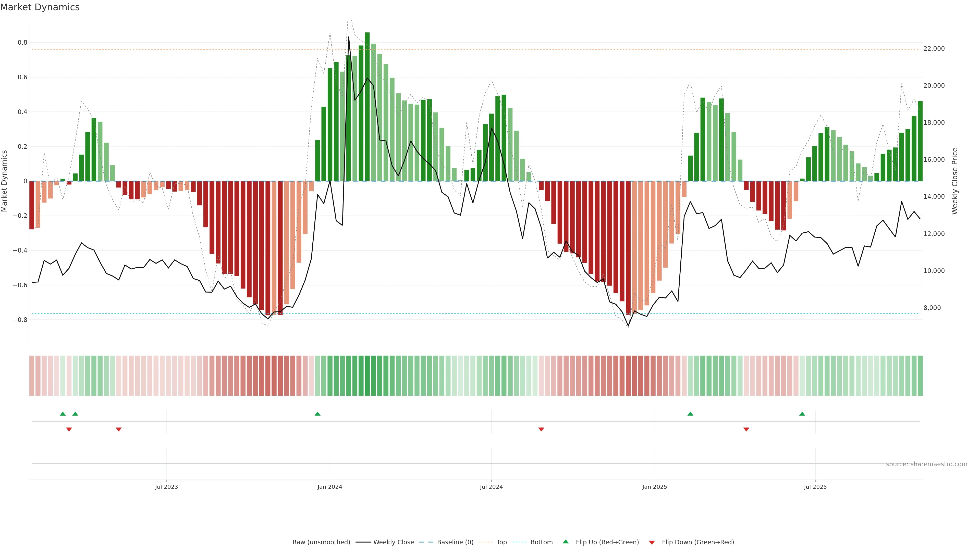Click the leftmost red Flip Down triangle marker
This screenshot has width=980, height=551.
coord(69,429)
